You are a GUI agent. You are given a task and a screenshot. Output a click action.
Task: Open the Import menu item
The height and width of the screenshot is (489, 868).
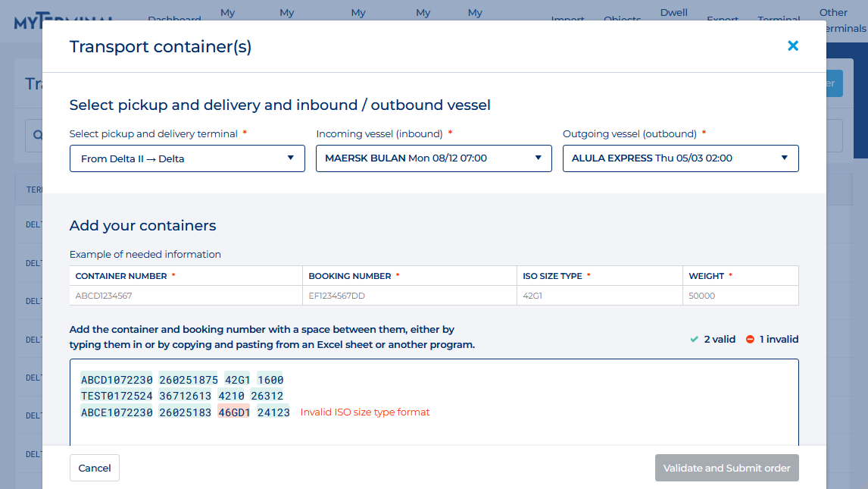tap(567, 19)
